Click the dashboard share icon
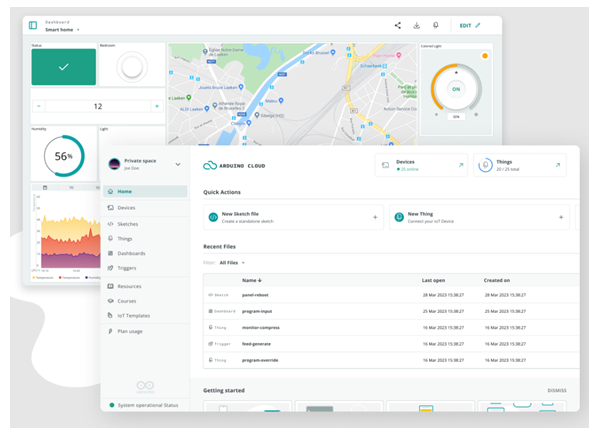Image resolution: width=600 pixels, height=436 pixels. point(397,25)
